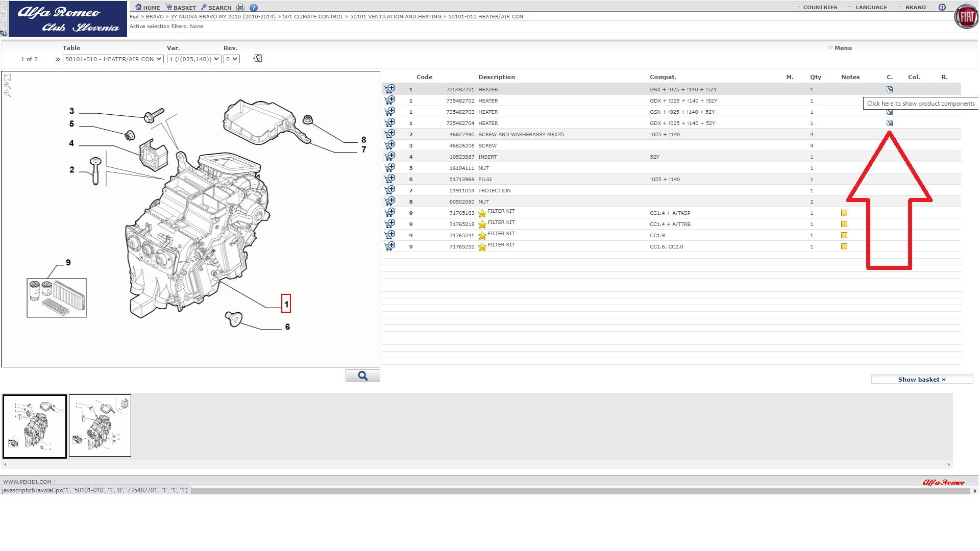Go to the HOME page

coord(148,8)
